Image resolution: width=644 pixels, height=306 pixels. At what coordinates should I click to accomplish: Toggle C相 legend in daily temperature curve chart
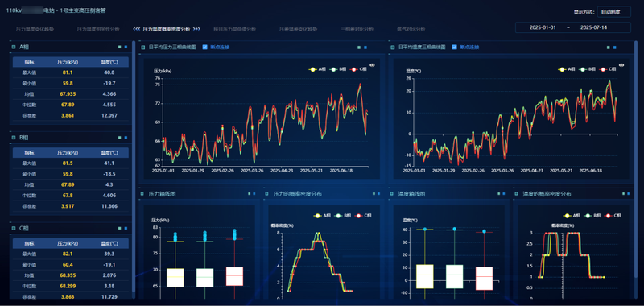pyautogui.click(x=608, y=69)
